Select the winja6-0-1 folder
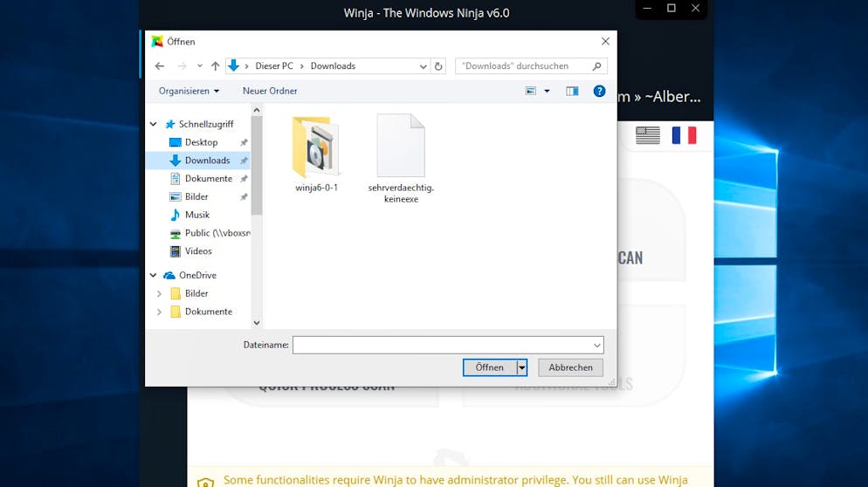 (316, 154)
